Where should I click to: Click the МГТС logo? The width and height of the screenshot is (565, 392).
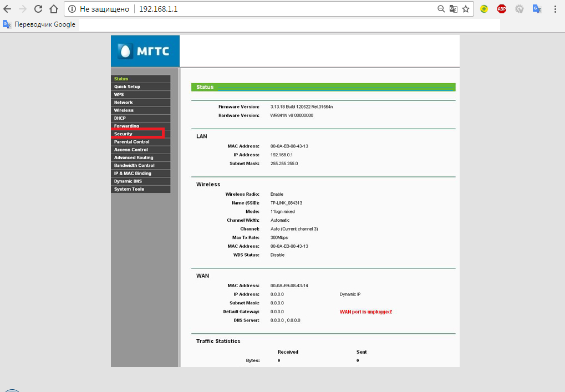145,51
